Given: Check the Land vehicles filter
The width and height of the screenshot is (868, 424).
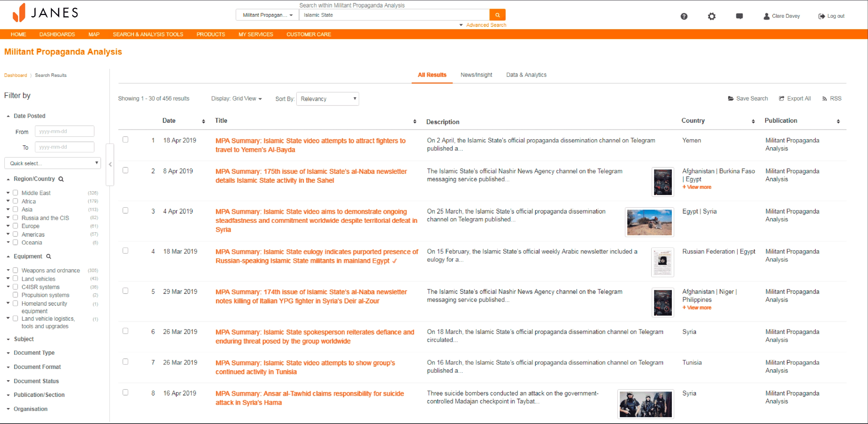Looking at the screenshot, I should coord(15,279).
